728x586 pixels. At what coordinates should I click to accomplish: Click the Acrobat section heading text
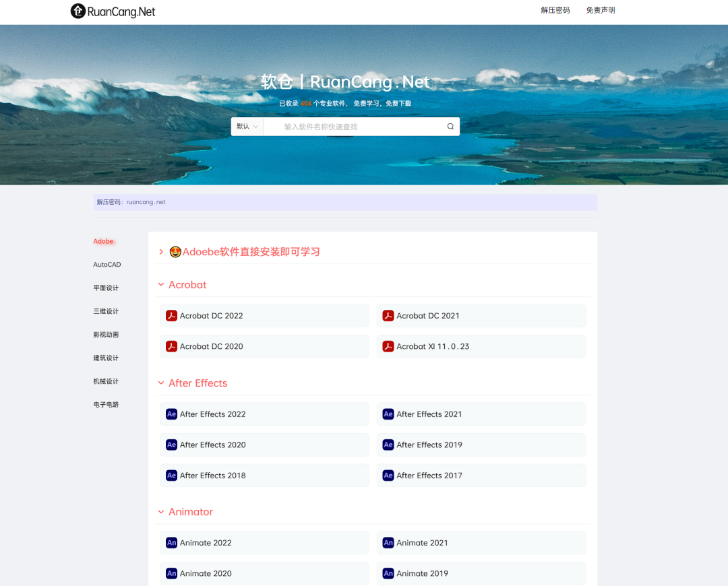tap(187, 284)
